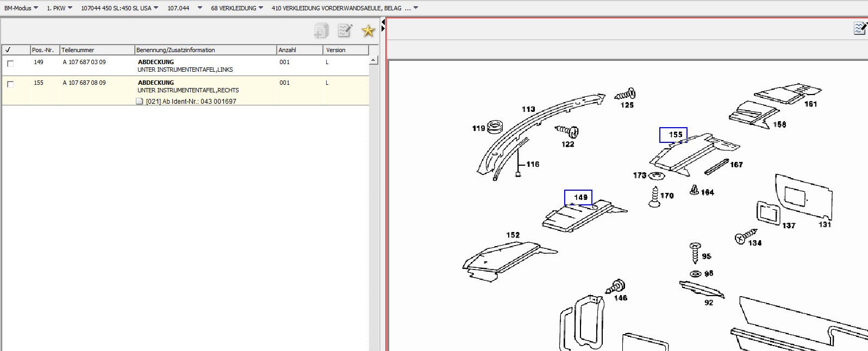This screenshot has width=868, height=351.
Task: Click callout 92 in the diagram
Action: (x=709, y=303)
